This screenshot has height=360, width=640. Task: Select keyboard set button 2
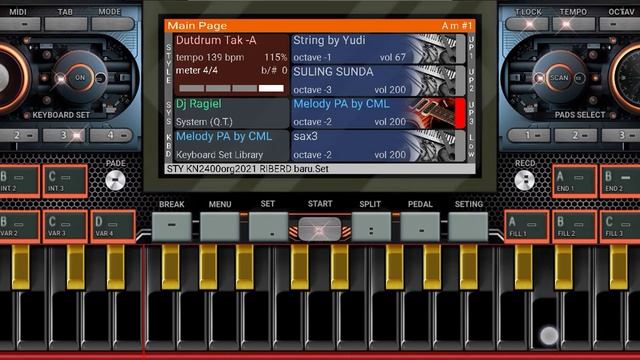click(x=18, y=135)
